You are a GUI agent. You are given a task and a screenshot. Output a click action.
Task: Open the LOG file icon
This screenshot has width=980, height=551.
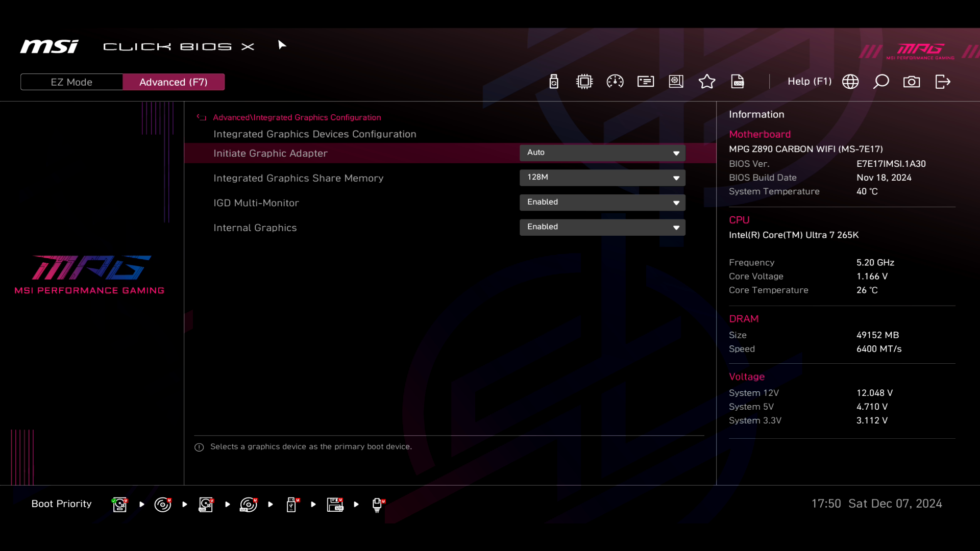[x=738, y=82]
